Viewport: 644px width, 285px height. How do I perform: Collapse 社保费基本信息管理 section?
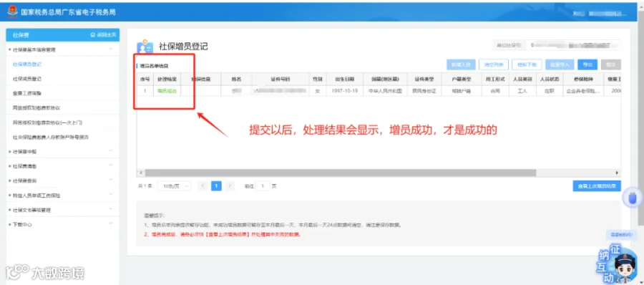pos(110,49)
